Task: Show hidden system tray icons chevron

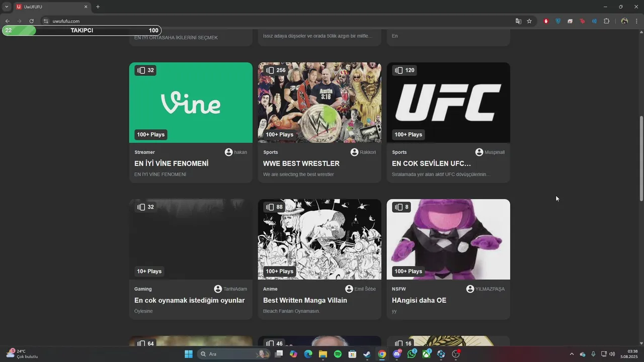Action: (572, 354)
